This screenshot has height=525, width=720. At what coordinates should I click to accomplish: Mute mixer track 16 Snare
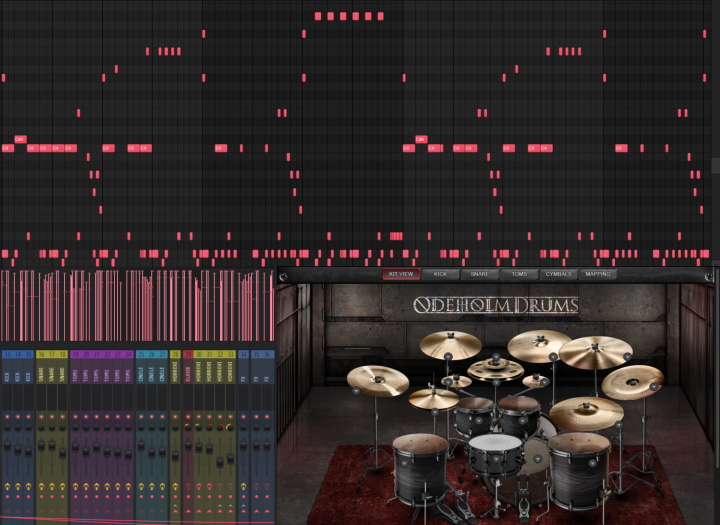pos(41,417)
